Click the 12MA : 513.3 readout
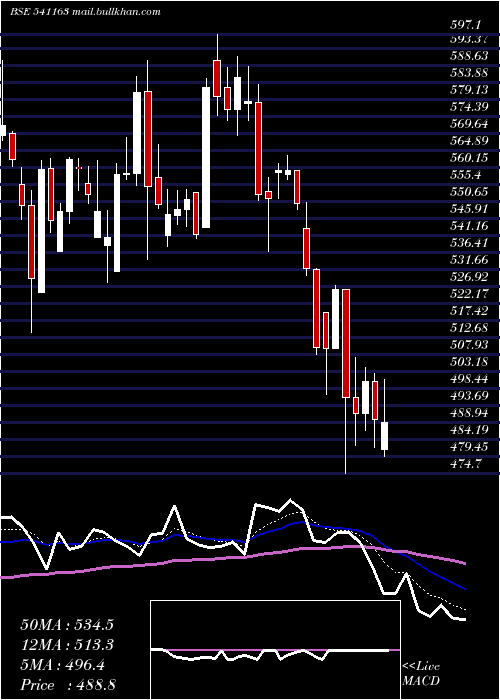Image resolution: width=500 pixels, height=700 pixels. point(67,645)
